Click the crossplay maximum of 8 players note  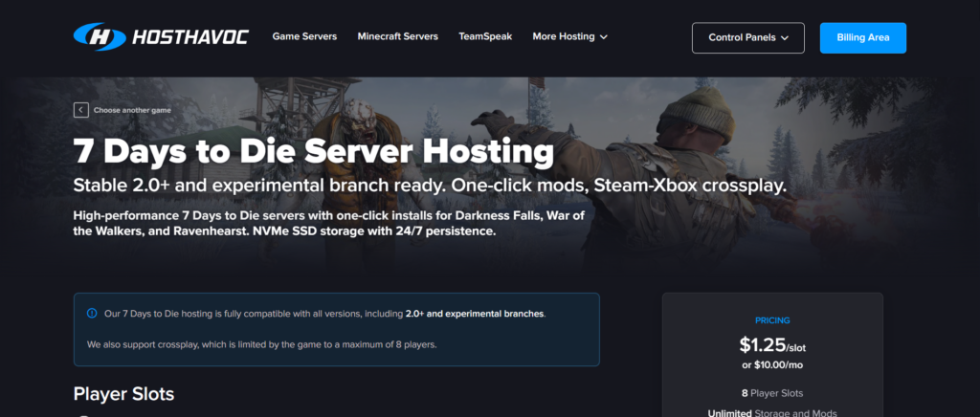(x=261, y=344)
